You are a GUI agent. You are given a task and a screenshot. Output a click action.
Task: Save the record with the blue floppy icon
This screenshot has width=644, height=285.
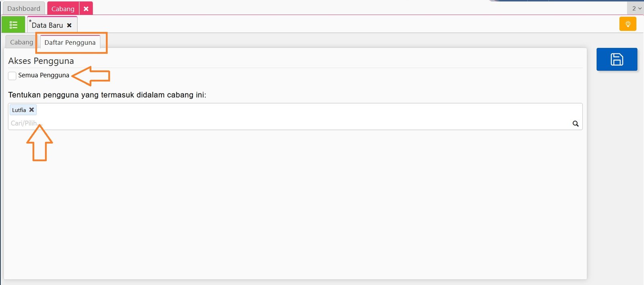point(617,59)
